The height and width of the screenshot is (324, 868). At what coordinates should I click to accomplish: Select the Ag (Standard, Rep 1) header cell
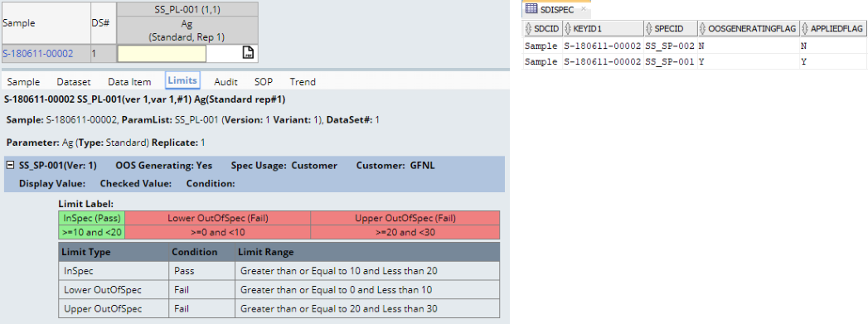(x=187, y=31)
